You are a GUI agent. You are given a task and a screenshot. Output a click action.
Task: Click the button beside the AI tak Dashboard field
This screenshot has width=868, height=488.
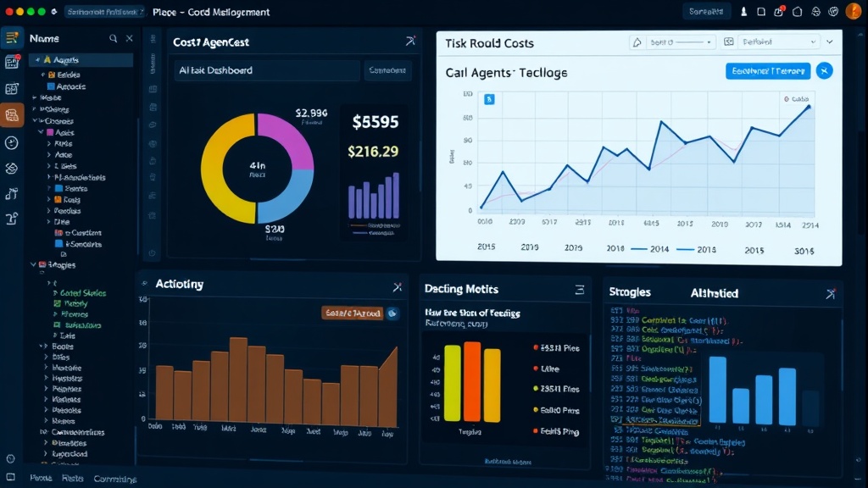387,70
